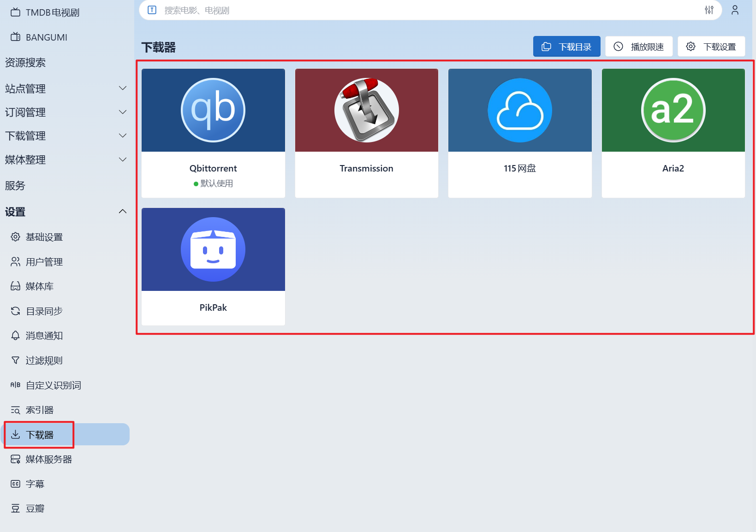Select the 媒体服务器 menu label
Viewport: 756px width, 532px height.
click(49, 459)
